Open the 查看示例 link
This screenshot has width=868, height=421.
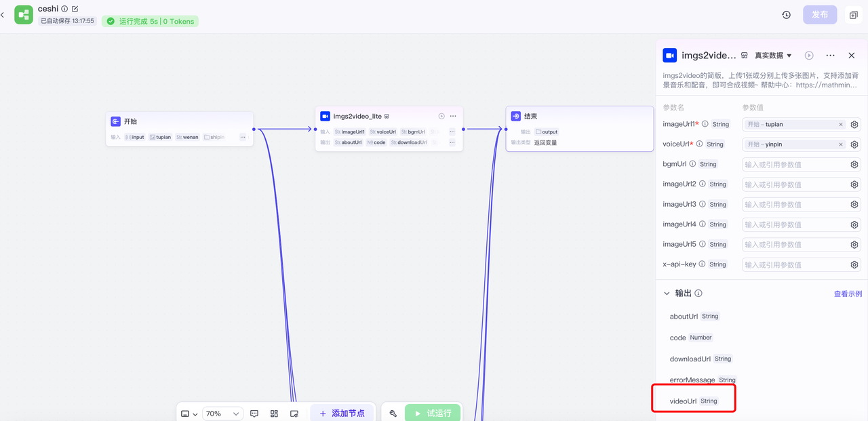coord(848,294)
